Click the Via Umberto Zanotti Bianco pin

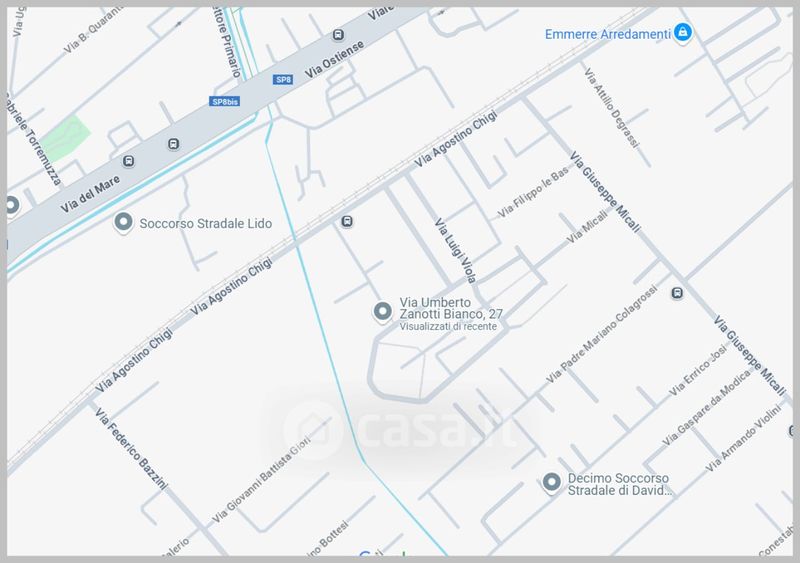pos(382,311)
